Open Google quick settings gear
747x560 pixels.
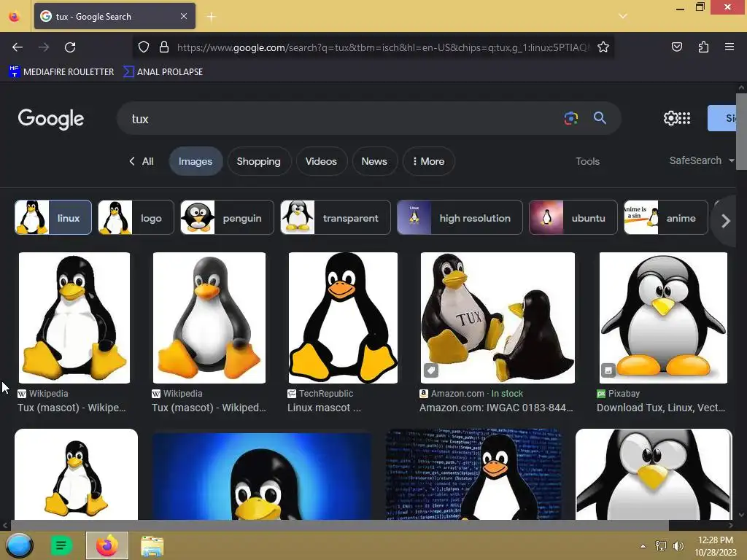670,118
